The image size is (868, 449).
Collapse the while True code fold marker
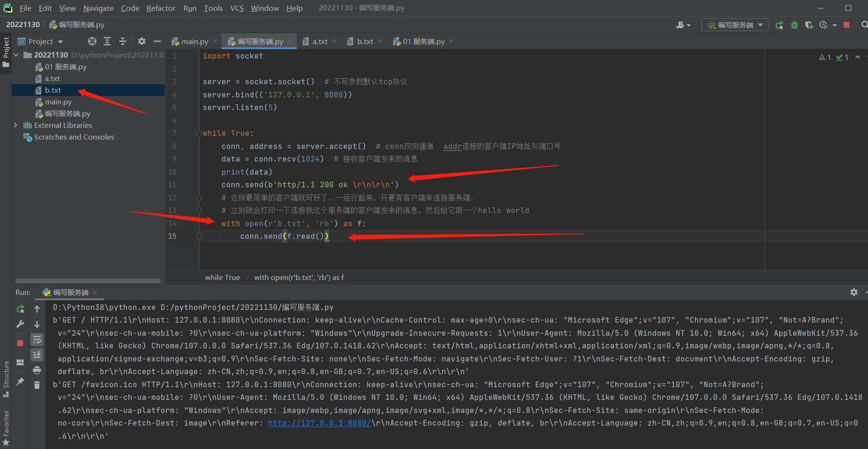(199, 133)
